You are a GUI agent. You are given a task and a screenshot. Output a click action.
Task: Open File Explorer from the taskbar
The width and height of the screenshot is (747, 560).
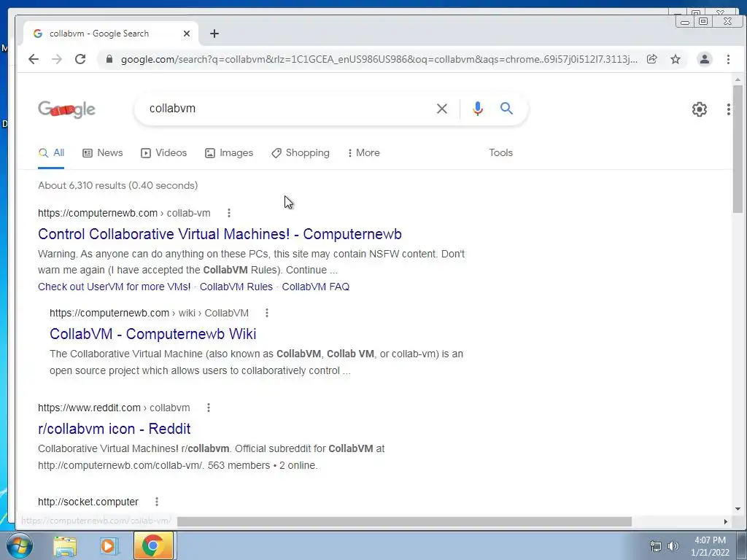pyautogui.click(x=65, y=546)
